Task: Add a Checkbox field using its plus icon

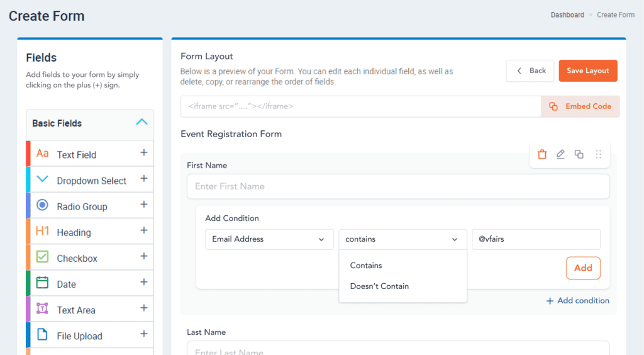Action: pos(144,256)
